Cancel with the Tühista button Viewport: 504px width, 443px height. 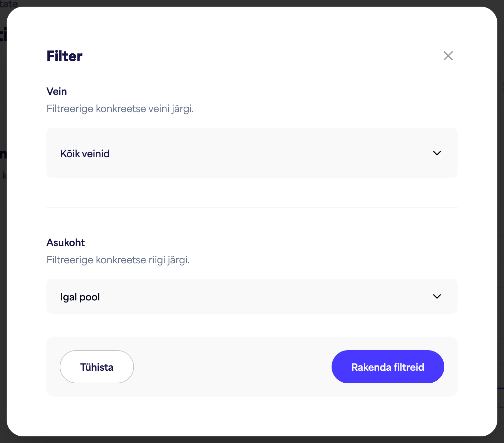click(97, 367)
